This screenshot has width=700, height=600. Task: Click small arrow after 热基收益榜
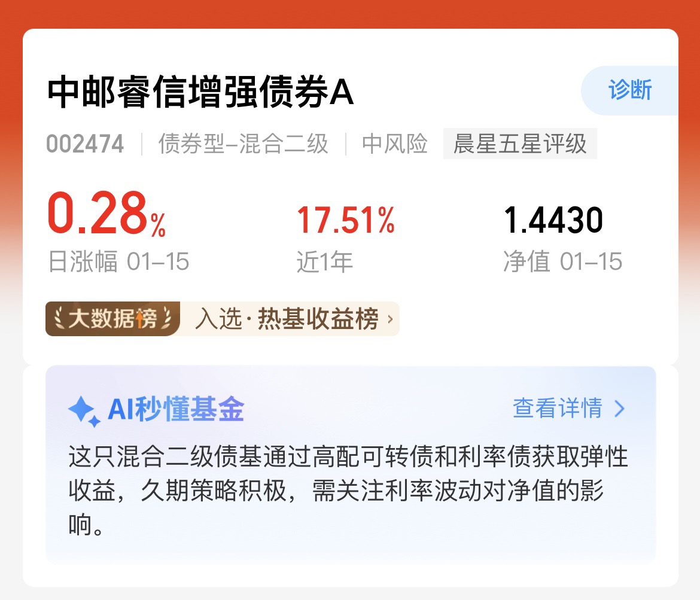[390, 319]
